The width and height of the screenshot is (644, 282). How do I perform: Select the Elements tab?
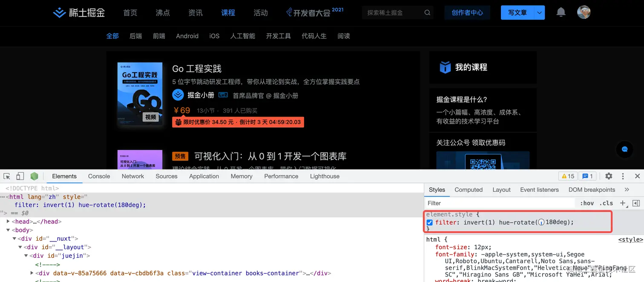(x=64, y=176)
